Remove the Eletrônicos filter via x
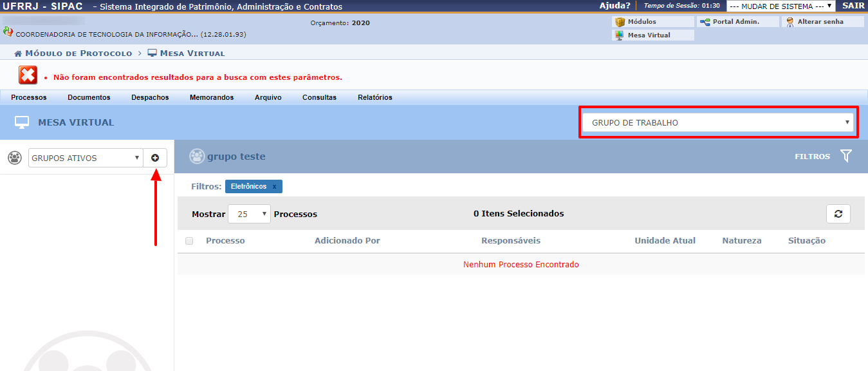 (x=274, y=187)
